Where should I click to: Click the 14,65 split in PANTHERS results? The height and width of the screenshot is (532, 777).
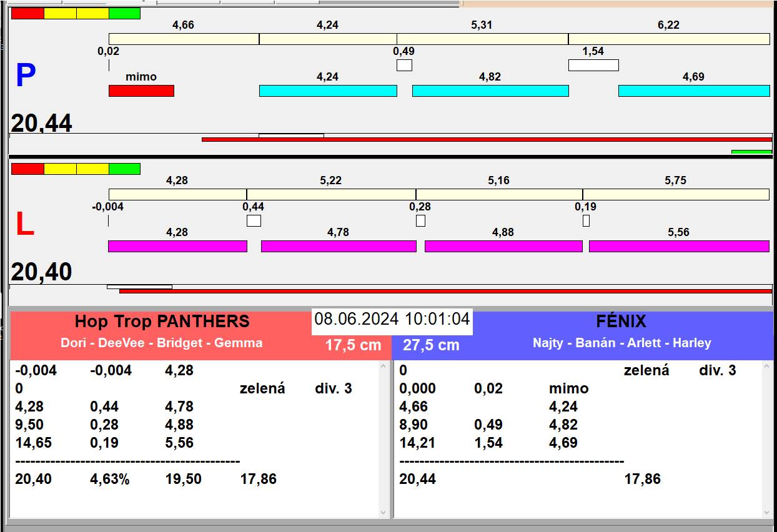coord(33,443)
